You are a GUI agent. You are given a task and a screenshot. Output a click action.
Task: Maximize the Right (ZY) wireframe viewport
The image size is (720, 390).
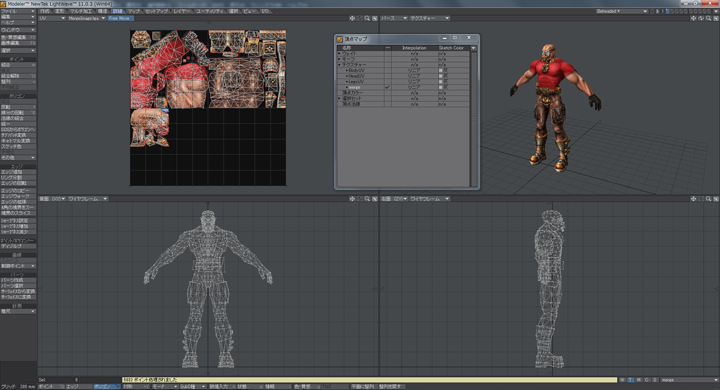(x=716, y=199)
